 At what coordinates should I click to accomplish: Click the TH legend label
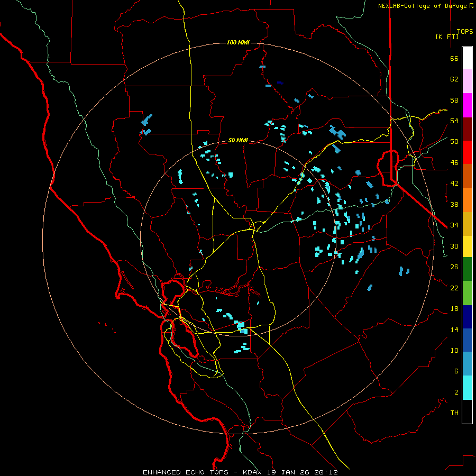(454, 413)
